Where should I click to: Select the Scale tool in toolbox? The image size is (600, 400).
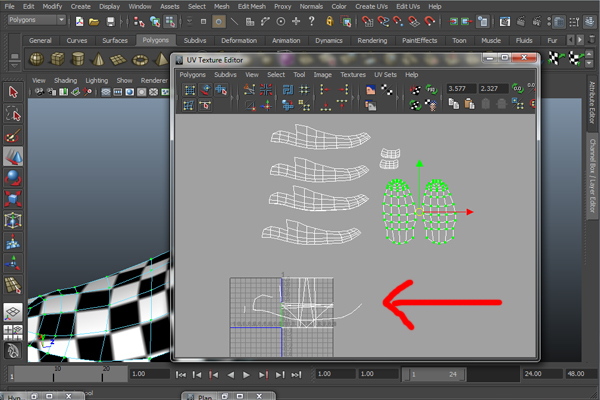pyautogui.click(x=13, y=199)
